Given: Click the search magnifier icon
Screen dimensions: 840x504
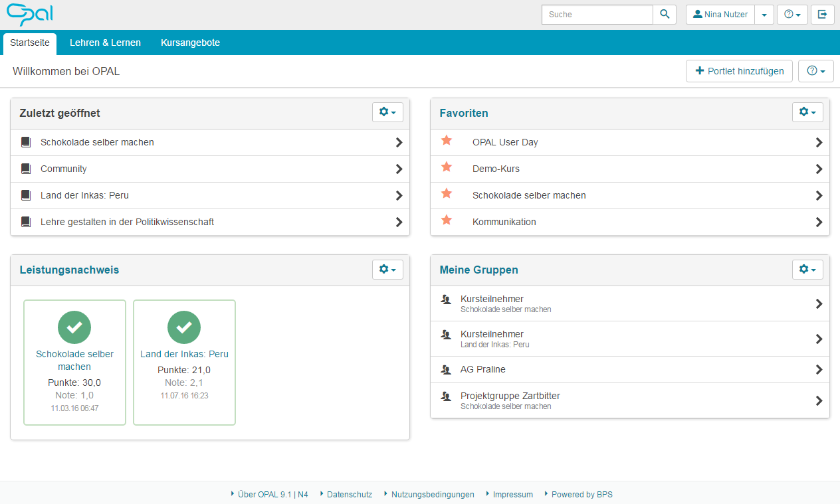Looking at the screenshot, I should tap(665, 15).
